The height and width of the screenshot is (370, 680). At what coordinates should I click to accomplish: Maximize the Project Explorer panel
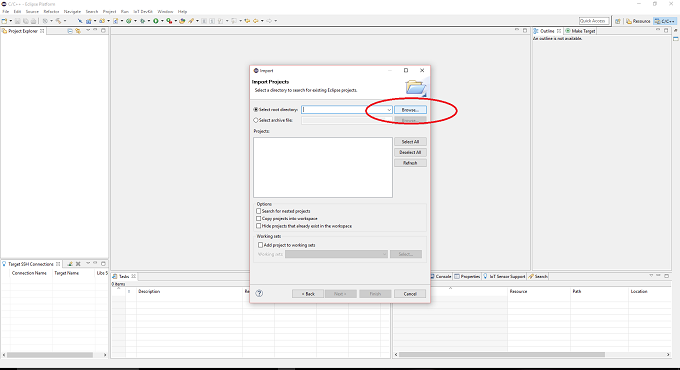[103, 30]
